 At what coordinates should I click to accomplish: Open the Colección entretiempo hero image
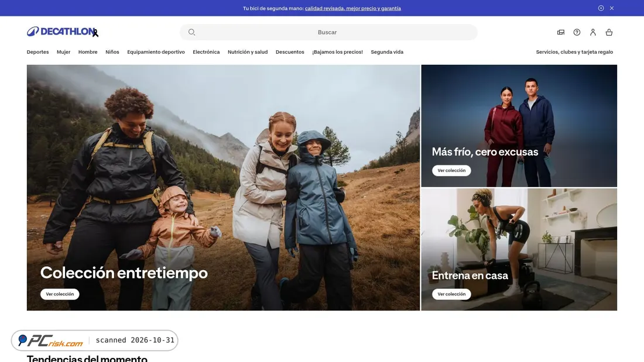point(224,188)
